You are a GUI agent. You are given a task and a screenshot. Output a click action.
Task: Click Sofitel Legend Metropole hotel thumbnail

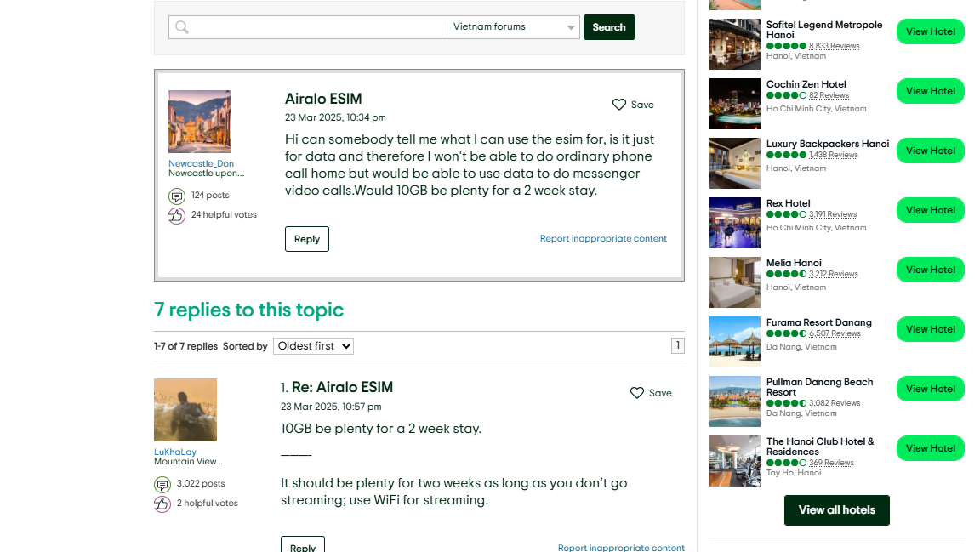click(x=735, y=44)
